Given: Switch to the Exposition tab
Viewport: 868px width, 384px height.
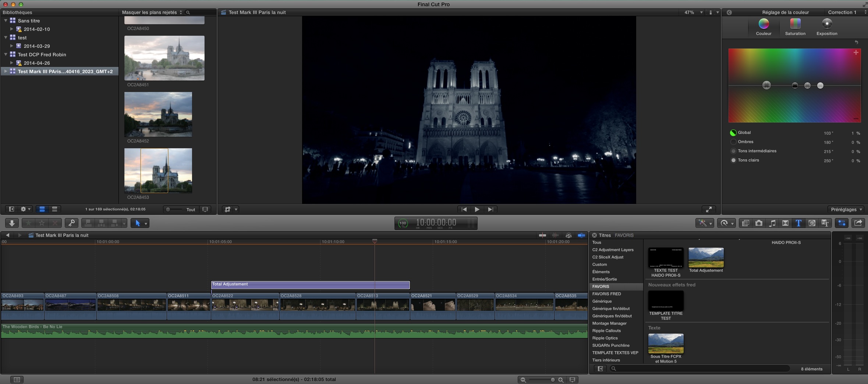Looking at the screenshot, I should (x=827, y=27).
